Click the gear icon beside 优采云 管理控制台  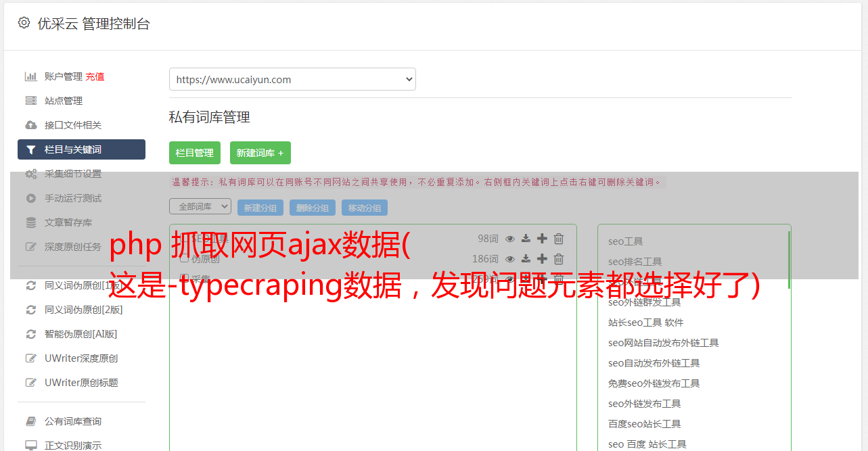(x=24, y=23)
